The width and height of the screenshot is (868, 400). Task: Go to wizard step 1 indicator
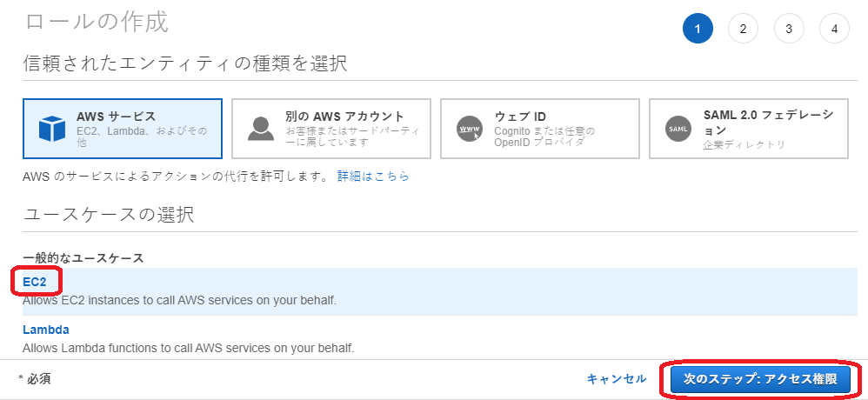pos(698,29)
